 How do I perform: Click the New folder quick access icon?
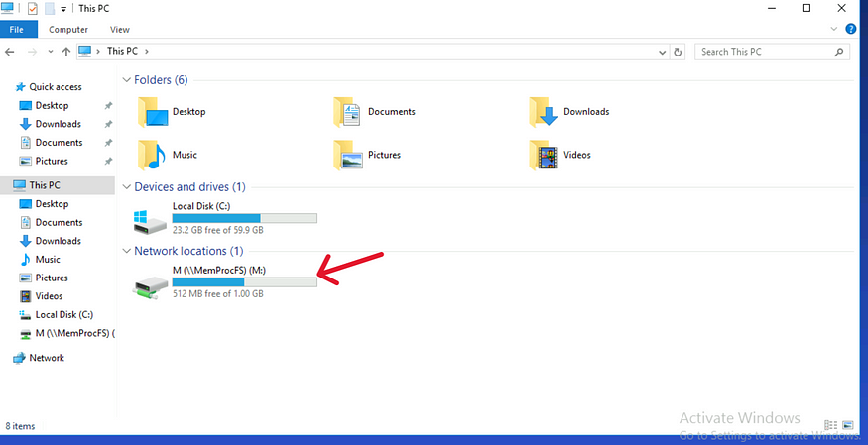[50, 8]
